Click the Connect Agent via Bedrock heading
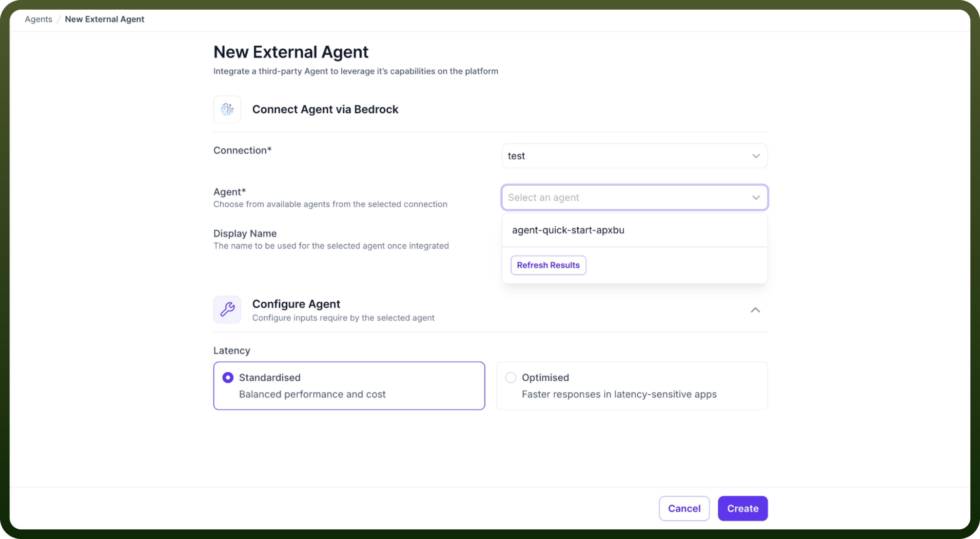The width and height of the screenshot is (980, 539). click(325, 109)
